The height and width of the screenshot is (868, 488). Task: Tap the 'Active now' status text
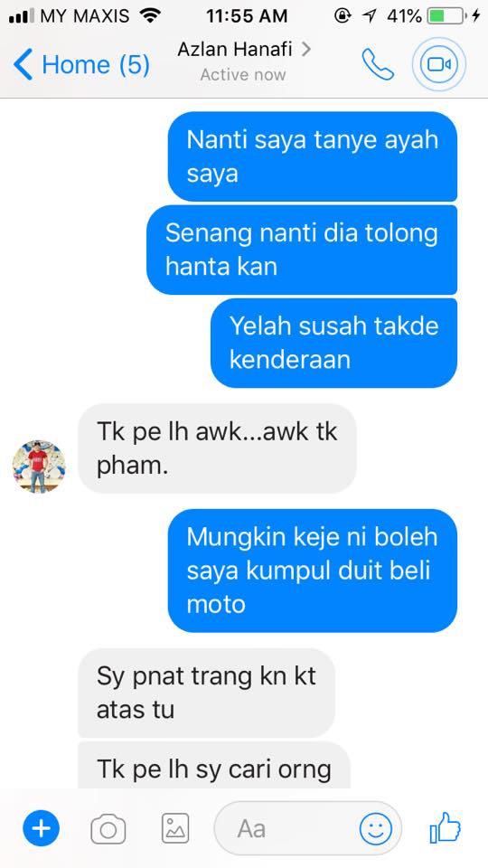(x=243, y=75)
